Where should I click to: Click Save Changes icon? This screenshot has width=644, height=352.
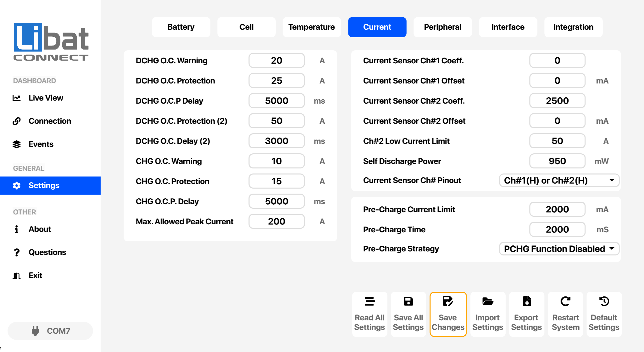tap(448, 301)
